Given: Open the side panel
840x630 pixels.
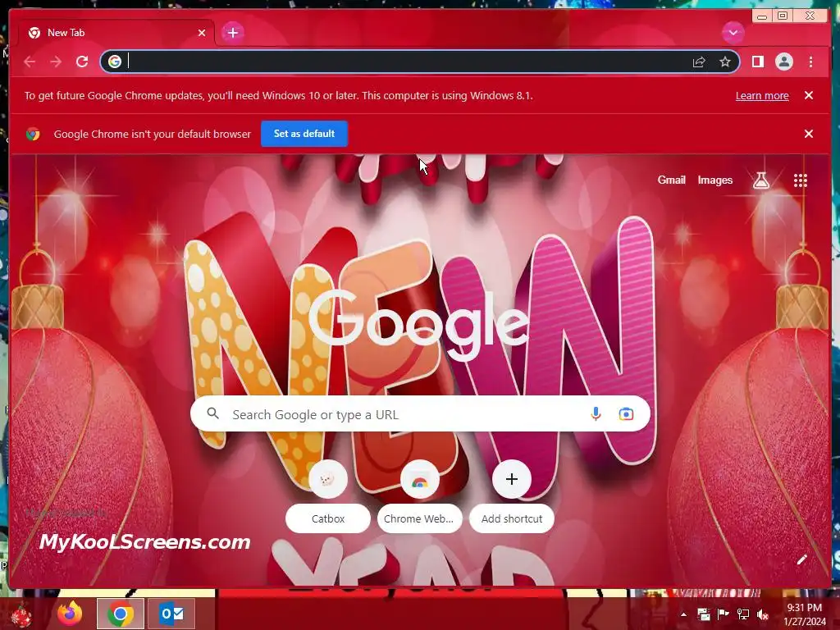Looking at the screenshot, I should click(x=757, y=62).
